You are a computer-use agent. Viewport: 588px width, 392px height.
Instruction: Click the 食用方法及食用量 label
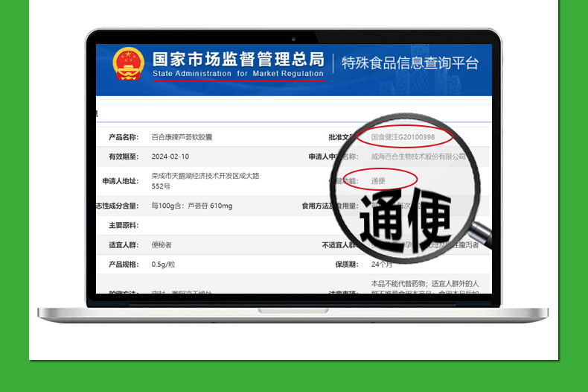click(x=330, y=206)
